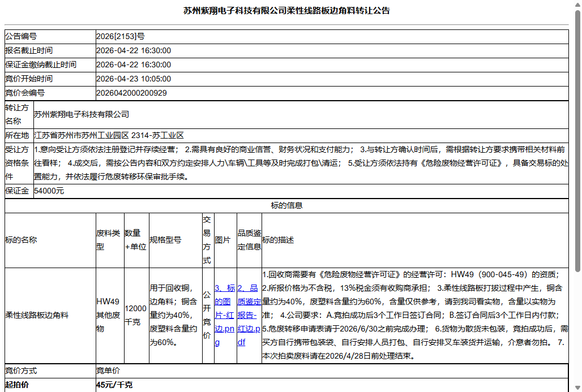Click the 标的描述 column header
This screenshot has width=582, height=392.
click(415, 240)
